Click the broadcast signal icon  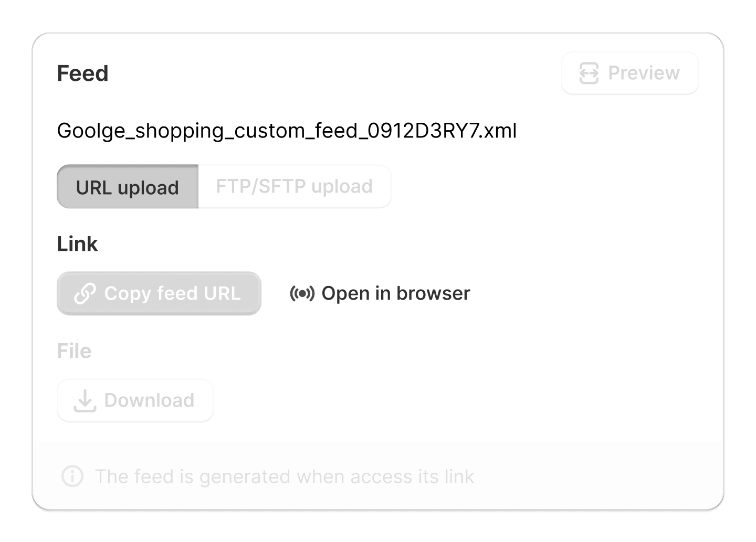point(302,294)
